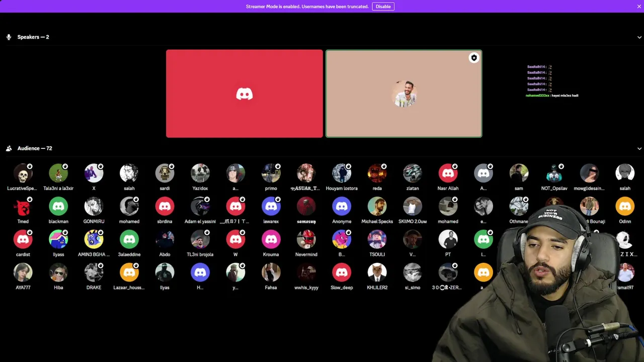Select blackman green Discord avatar
Screen dimensions: 644x362
[58, 206]
